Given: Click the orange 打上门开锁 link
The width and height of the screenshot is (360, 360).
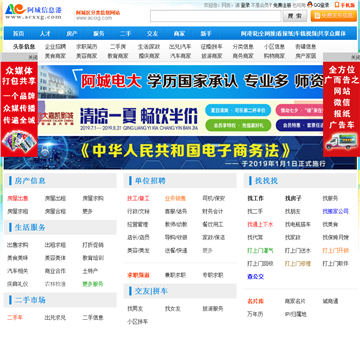Looking at the screenshot, I should (x=336, y=251).
